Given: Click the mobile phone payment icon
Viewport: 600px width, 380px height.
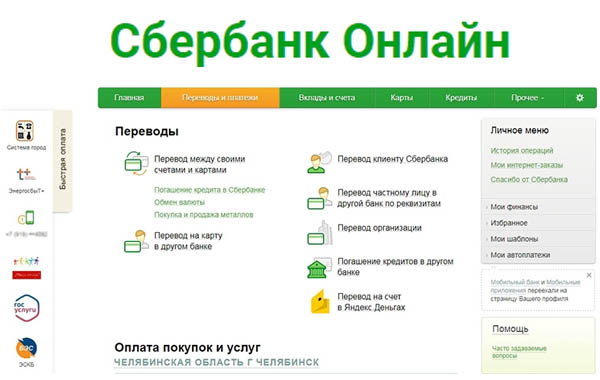Looking at the screenshot, I should coord(26,217).
